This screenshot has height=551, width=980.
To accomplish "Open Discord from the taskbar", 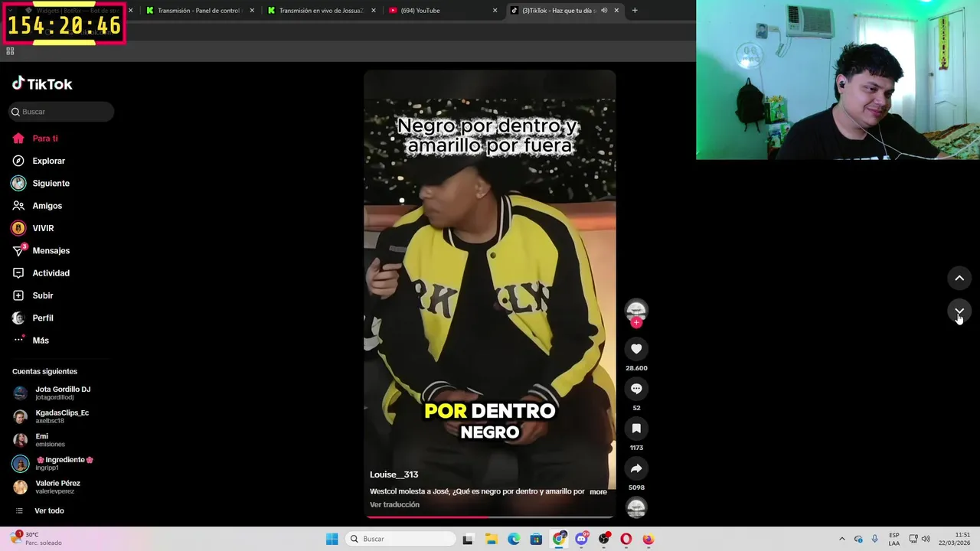I will [582, 540].
